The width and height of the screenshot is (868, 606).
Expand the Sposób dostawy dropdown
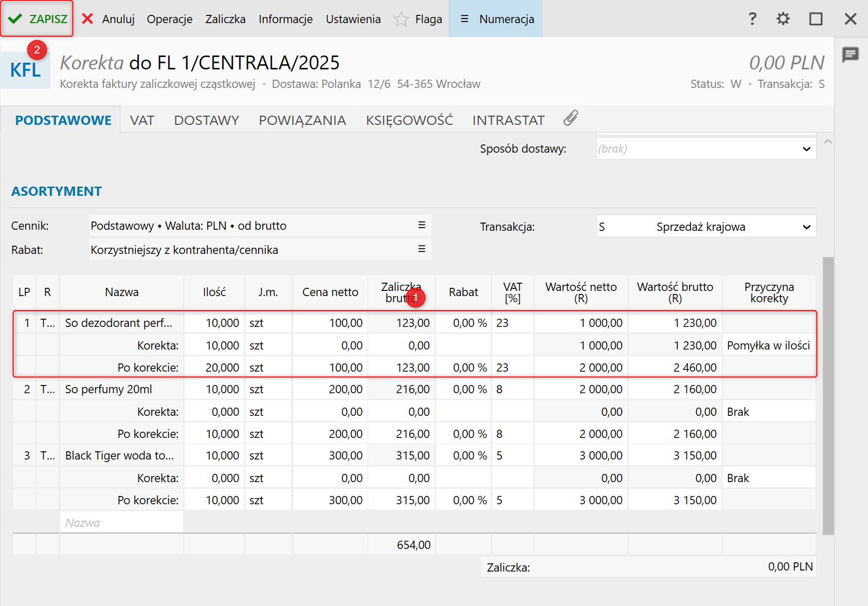tap(806, 149)
